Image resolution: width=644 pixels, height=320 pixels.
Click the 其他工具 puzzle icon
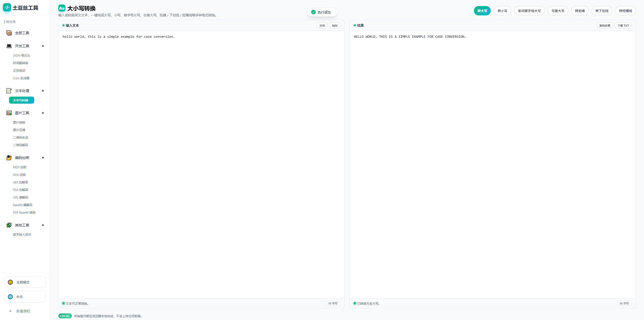click(9, 225)
